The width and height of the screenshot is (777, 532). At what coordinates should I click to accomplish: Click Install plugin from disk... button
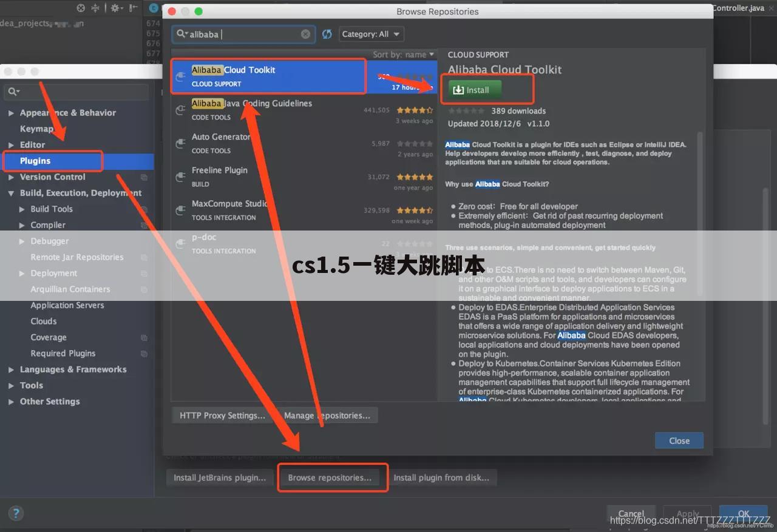[441, 478]
